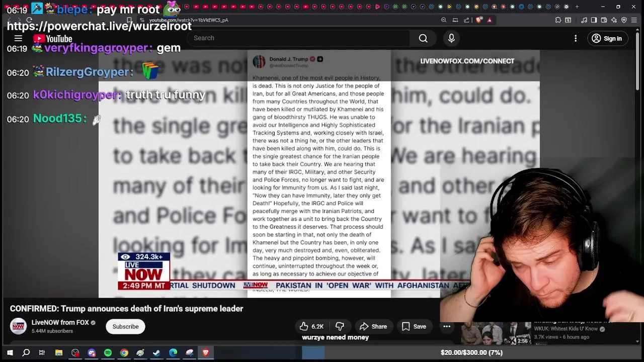Click the video title about Iran's supreme leader
This screenshot has height=362, width=644.
point(126,309)
